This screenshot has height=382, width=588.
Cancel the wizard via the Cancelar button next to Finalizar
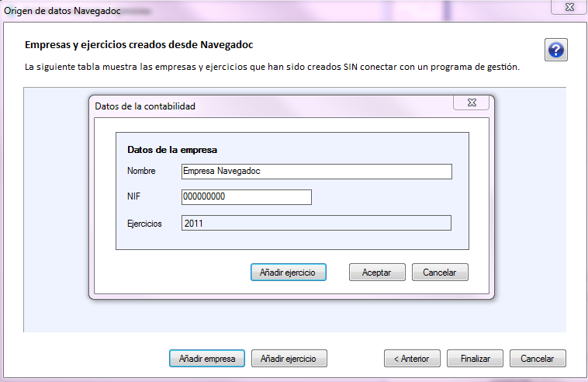538,359
